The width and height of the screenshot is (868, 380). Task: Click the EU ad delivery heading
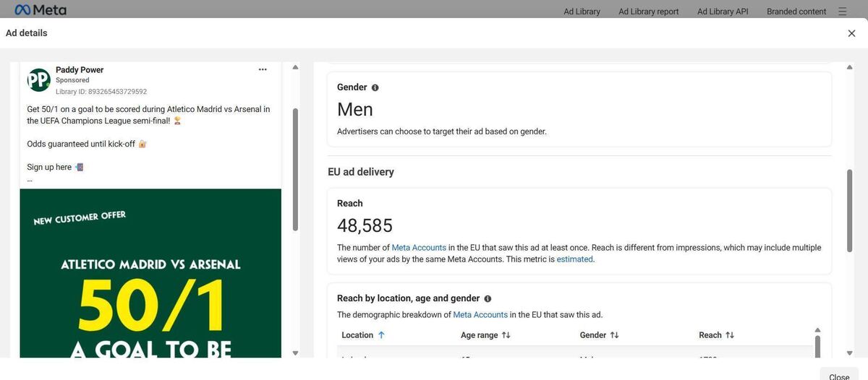[361, 172]
